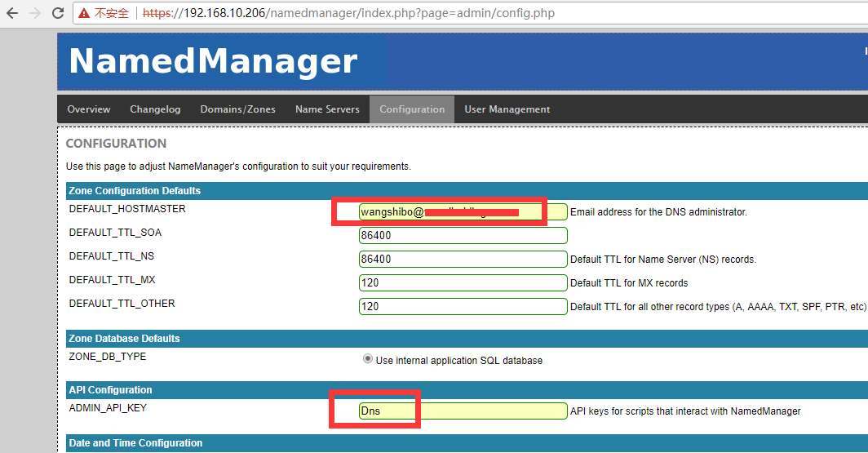Click the NamedManager header title
868x453 pixels.
point(213,61)
